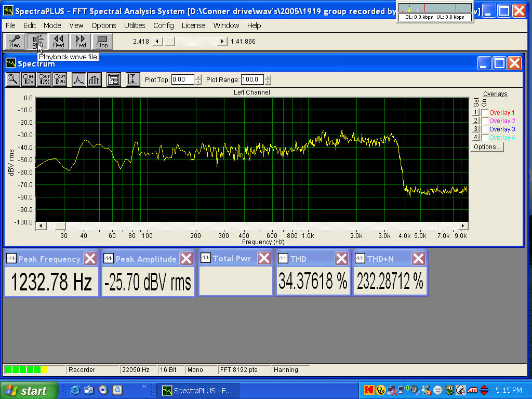Select the magnifier zoom tool

[x=13, y=79]
